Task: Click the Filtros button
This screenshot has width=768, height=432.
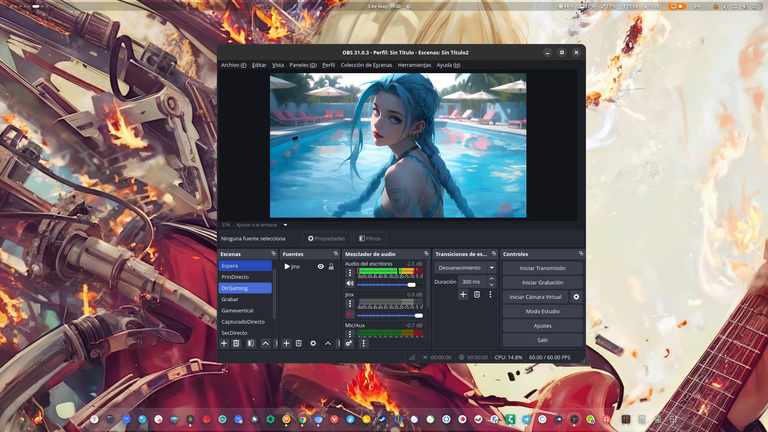Action: [x=370, y=239]
